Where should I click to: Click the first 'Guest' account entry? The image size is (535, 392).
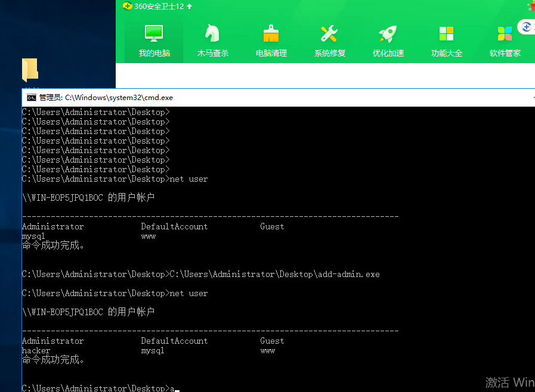(x=272, y=226)
